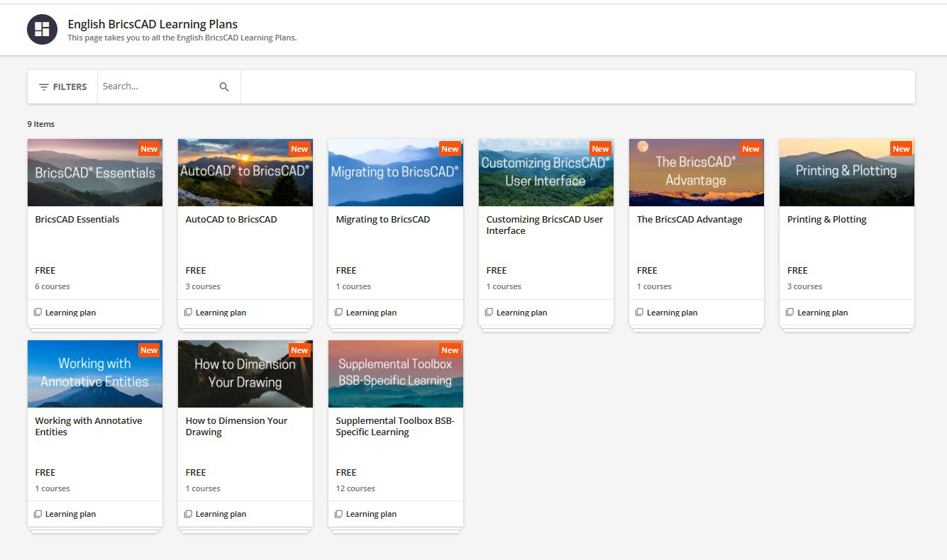The height and width of the screenshot is (560, 947).
Task: Click How to Dimension Your Drawing thumbnail
Action: [x=245, y=374]
